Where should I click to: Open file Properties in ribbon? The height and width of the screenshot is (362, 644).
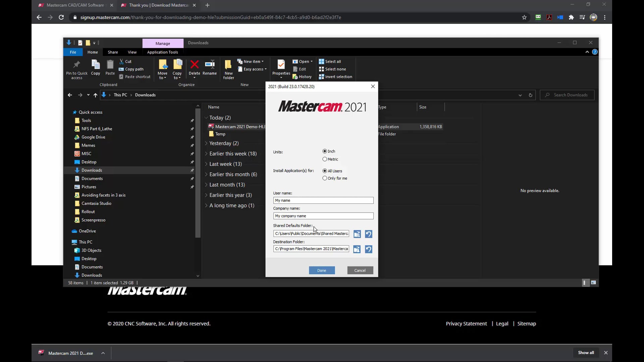pyautogui.click(x=281, y=69)
